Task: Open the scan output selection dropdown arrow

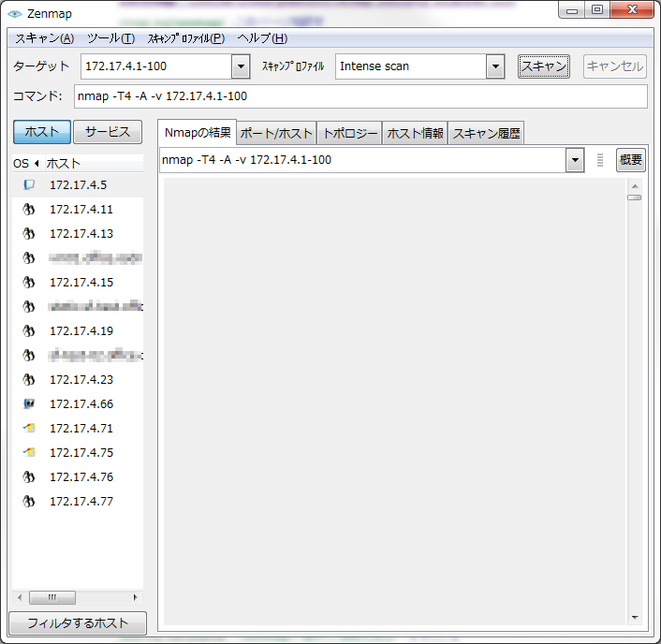Action: pyautogui.click(x=575, y=160)
